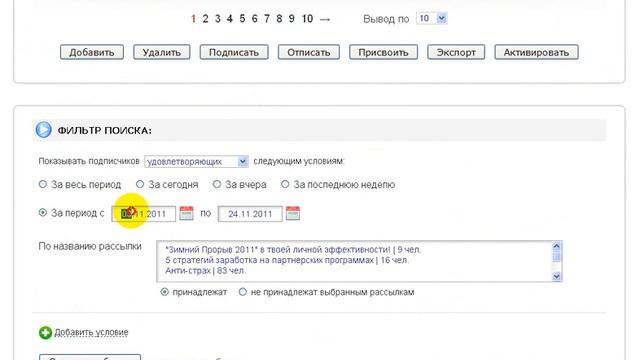Click the mailing list scrollbar thumb

[556, 257]
